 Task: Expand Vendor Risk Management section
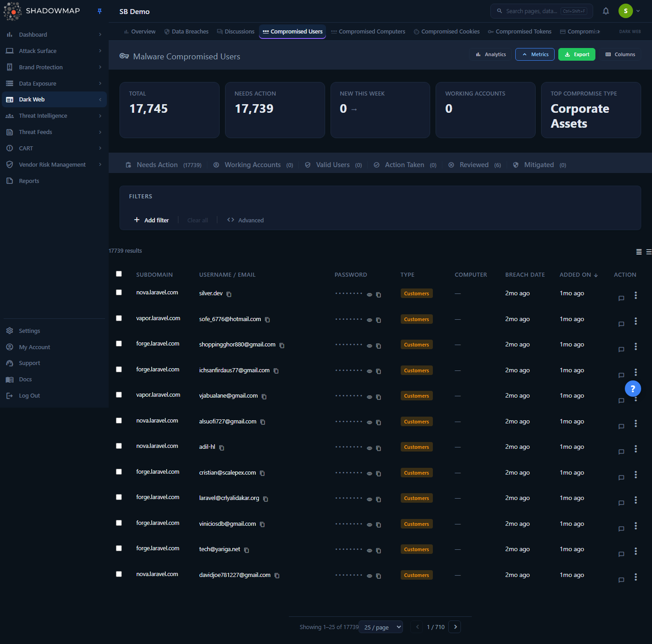click(54, 164)
